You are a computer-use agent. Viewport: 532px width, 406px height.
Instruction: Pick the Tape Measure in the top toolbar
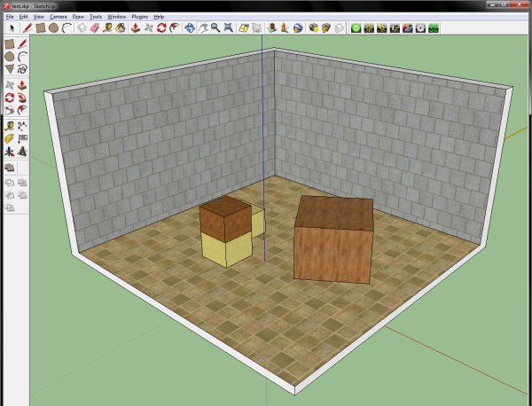(107, 28)
